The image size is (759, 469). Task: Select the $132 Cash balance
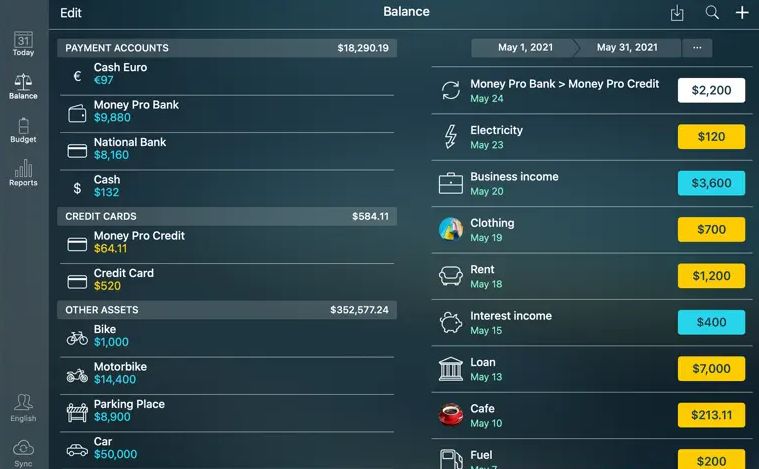point(106,192)
